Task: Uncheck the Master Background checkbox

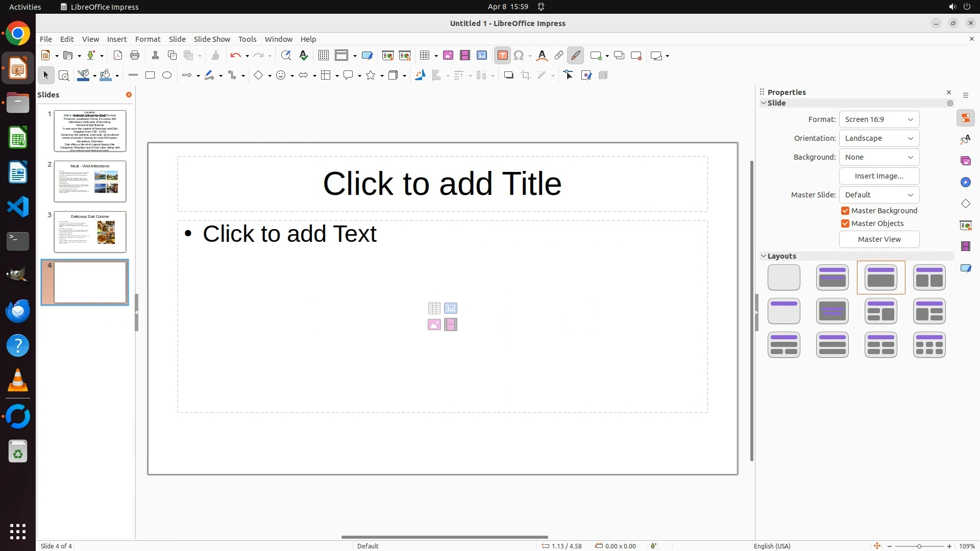Action: tap(845, 211)
